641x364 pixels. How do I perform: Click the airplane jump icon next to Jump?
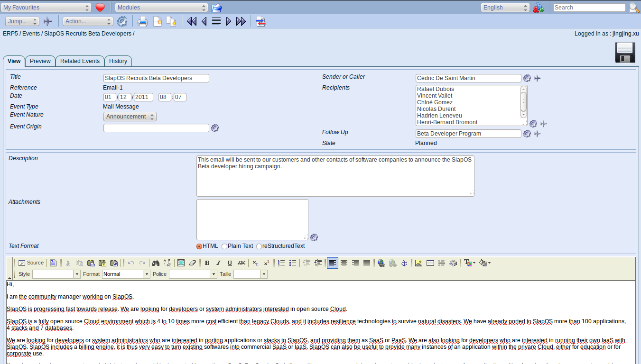coord(47,21)
